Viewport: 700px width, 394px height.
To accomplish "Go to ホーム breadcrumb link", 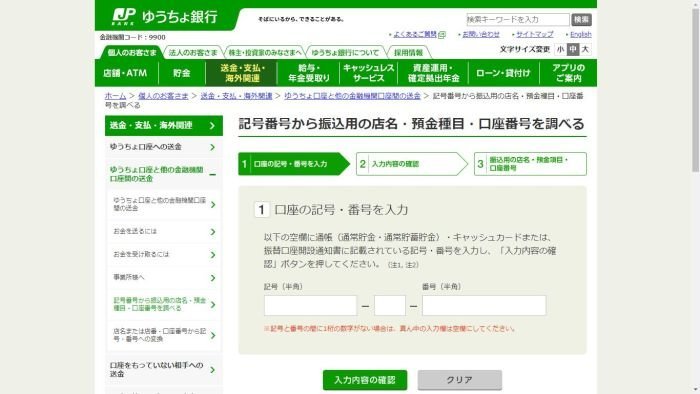I will coord(116,96).
